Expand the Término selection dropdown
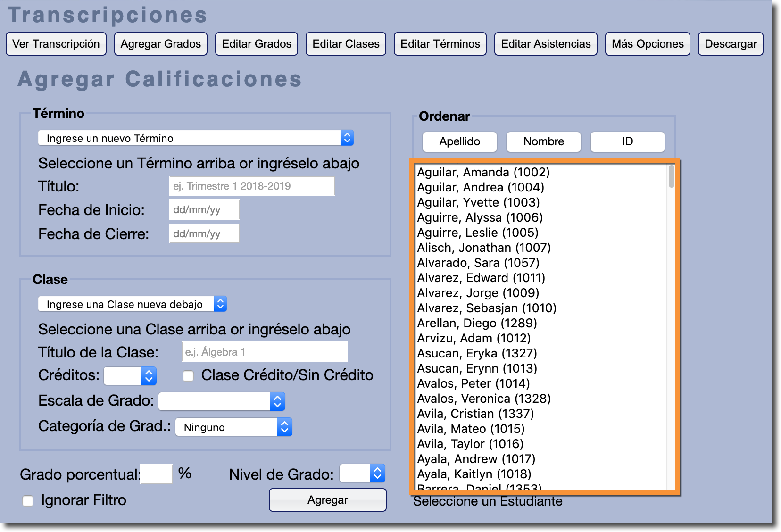This screenshot has width=781, height=532. coord(196,138)
